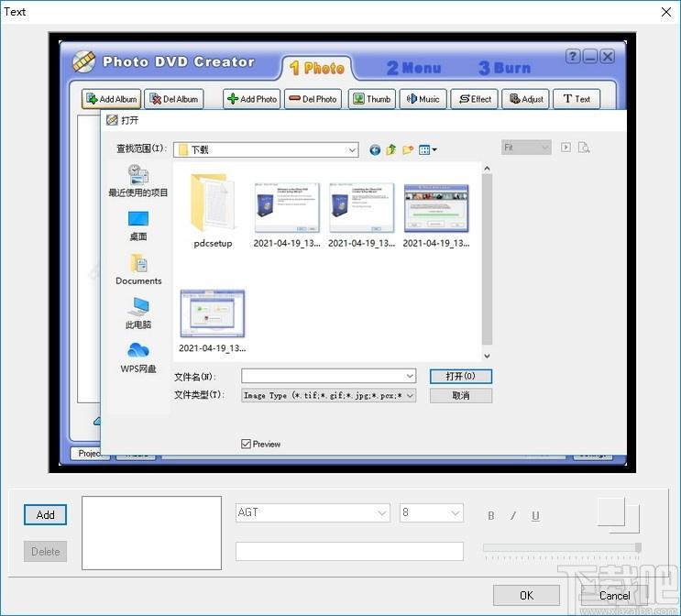Click Del Album in preview

[174, 99]
